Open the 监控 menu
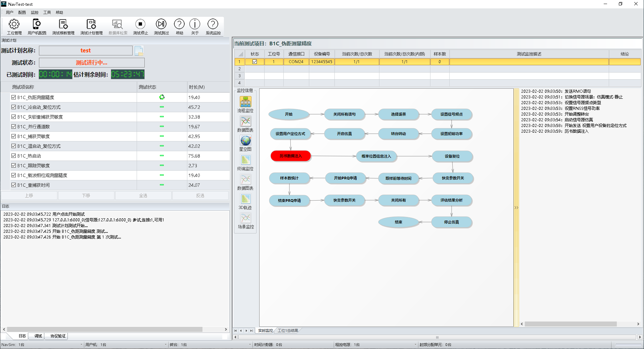 [x=34, y=12]
